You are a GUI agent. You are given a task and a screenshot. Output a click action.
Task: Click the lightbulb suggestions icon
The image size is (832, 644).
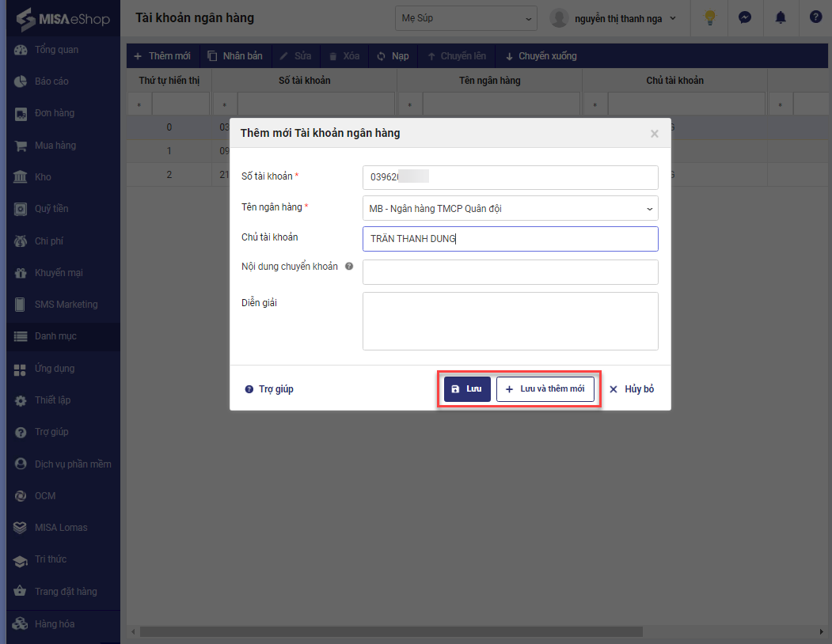tap(709, 17)
